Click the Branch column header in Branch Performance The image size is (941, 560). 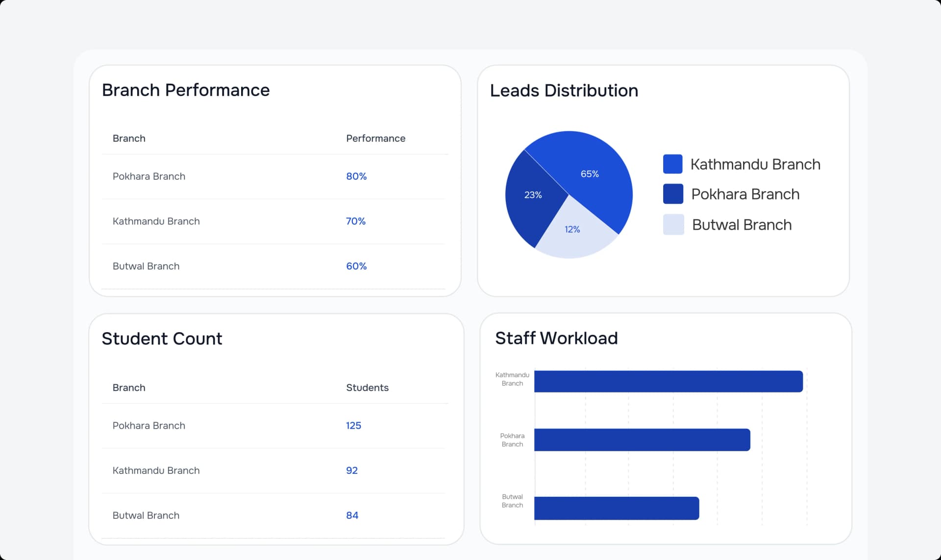tap(129, 138)
